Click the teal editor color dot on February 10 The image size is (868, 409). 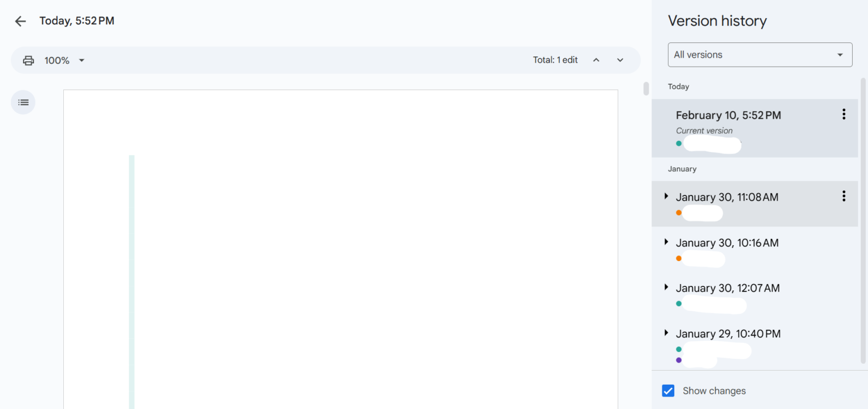coord(679,143)
